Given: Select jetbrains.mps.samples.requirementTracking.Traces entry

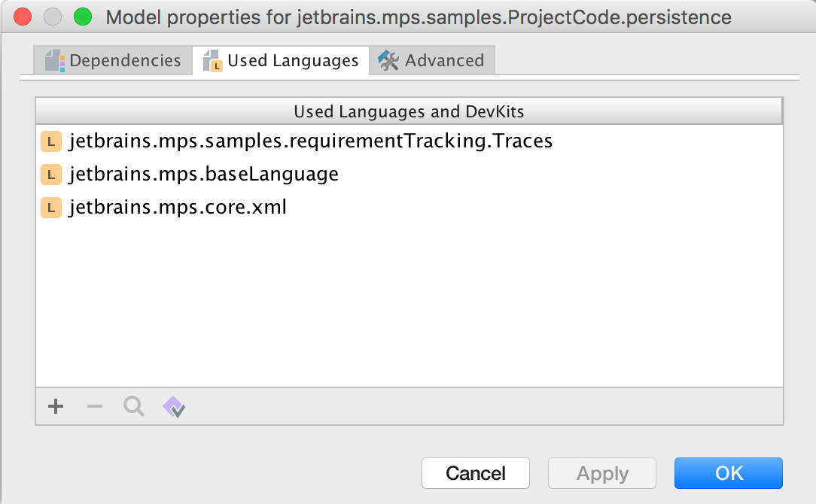Looking at the screenshot, I should click(310, 141).
